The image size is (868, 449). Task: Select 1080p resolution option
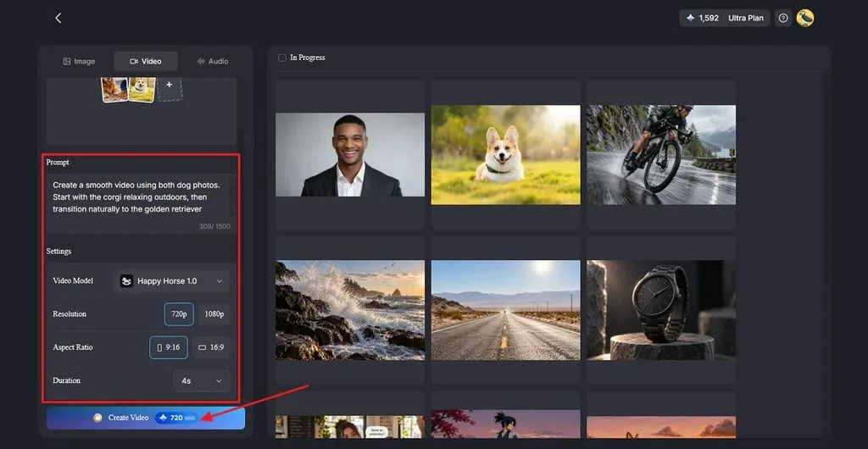pos(214,314)
